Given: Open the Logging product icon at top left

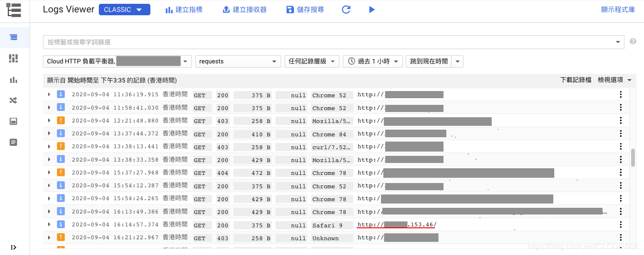Looking at the screenshot, I should pos(14,10).
